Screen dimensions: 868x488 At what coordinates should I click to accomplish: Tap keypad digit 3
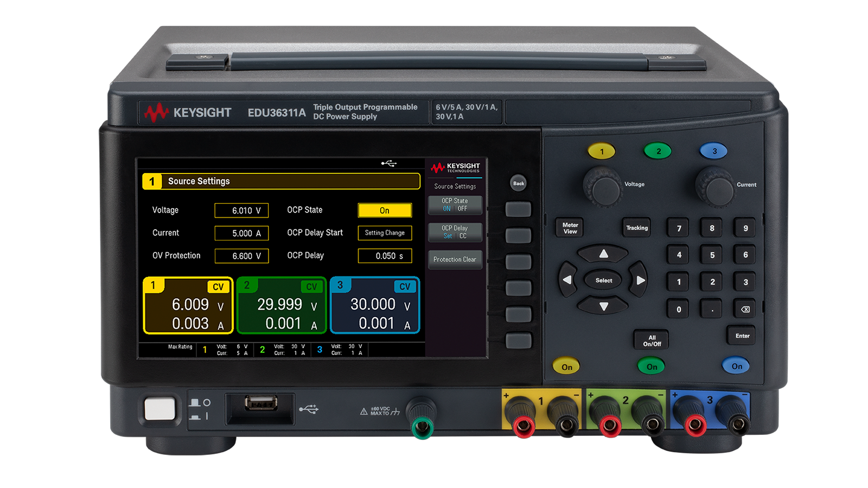pyautogui.click(x=745, y=282)
